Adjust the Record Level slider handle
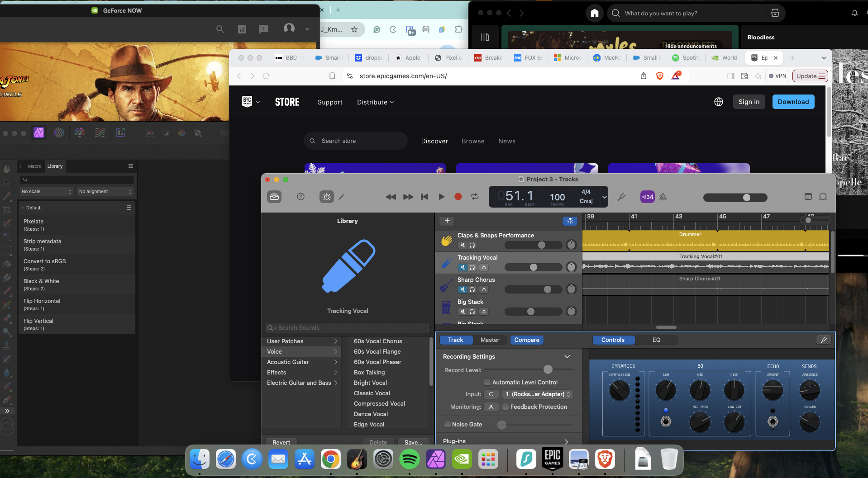 pyautogui.click(x=548, y=369)
